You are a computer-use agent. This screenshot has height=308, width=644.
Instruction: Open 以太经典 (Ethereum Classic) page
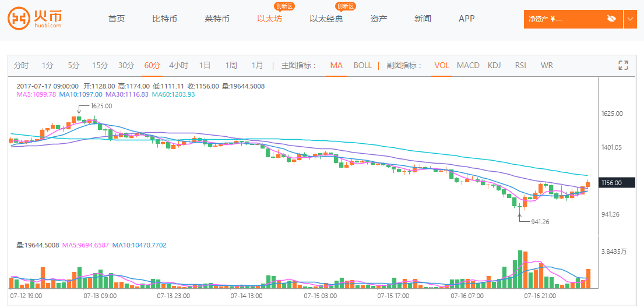coord(326,19)
